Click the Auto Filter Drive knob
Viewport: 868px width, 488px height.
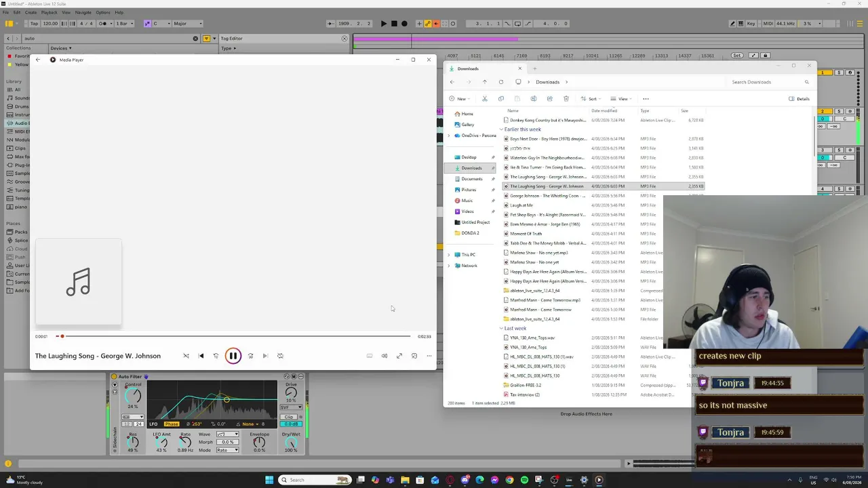291,393
